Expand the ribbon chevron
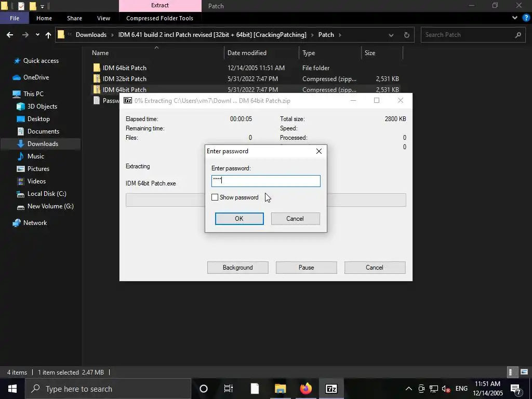Screen dimensions: 532x399 tap(515, 18)
